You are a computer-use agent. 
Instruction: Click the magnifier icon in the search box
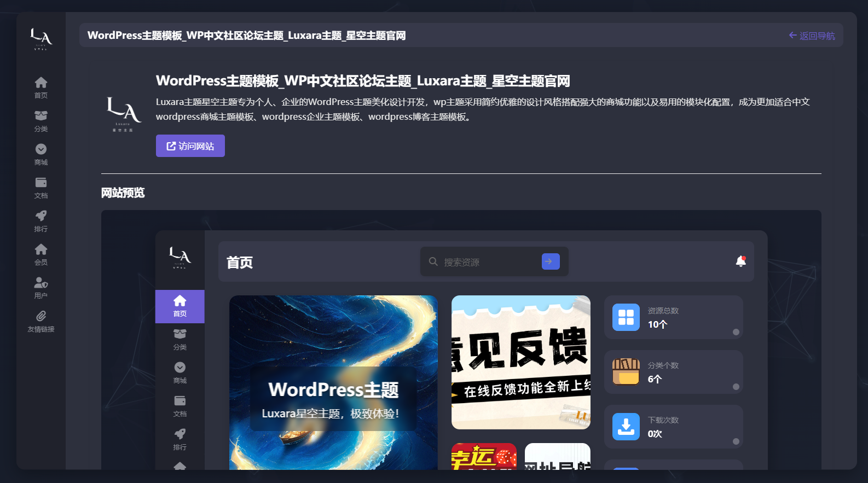[433, 261]
